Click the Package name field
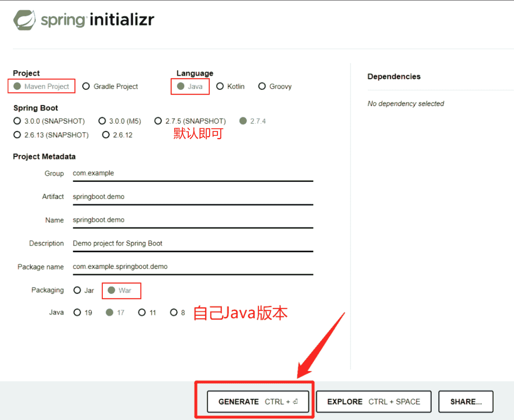Image resolution: width=514 pixels, height=420 pixels. (x=192, y=267)
